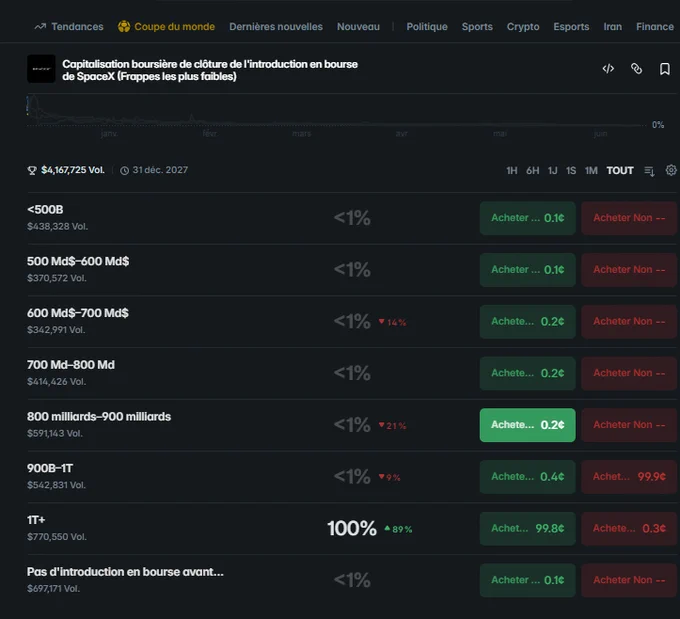Click the 700 Md–800 Md outcome label
The image size is (680, 619).
[x=71, y=365]
